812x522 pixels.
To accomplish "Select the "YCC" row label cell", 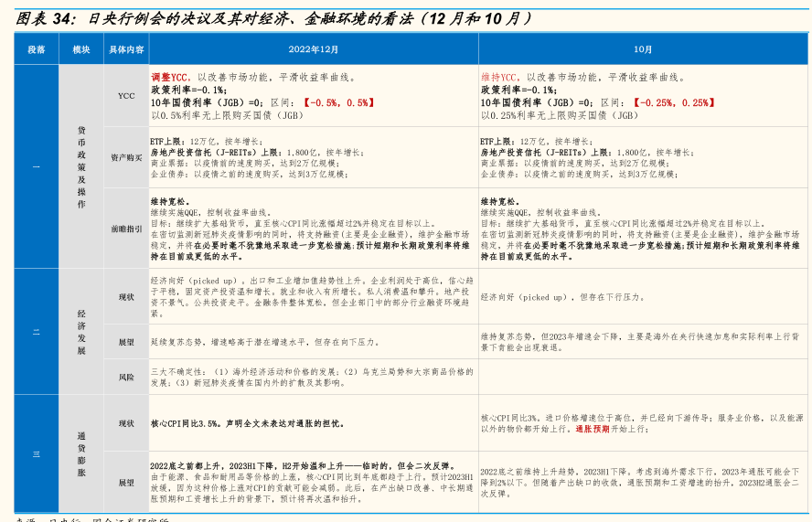I will (x=126, y=96).
